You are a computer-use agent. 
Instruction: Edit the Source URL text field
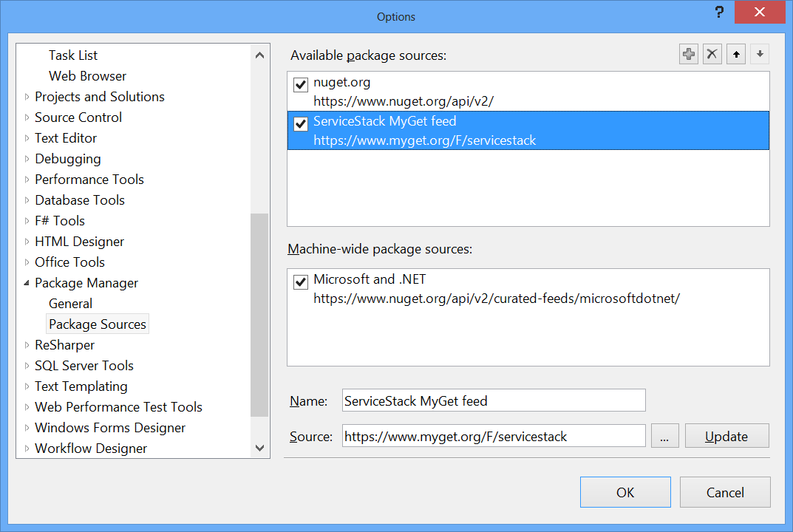[x=494, y=436]
